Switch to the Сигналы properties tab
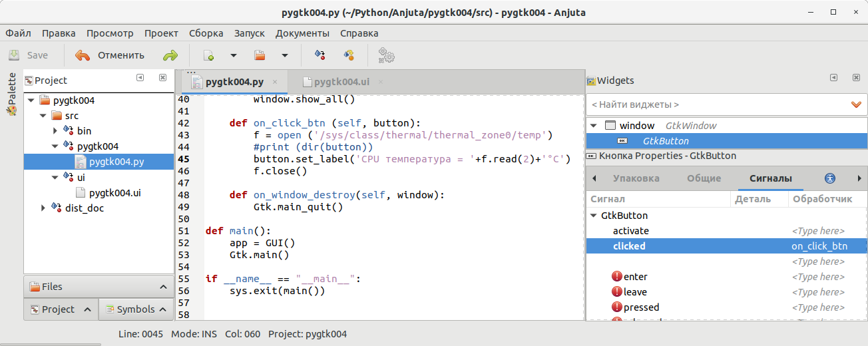 point(771,178)
